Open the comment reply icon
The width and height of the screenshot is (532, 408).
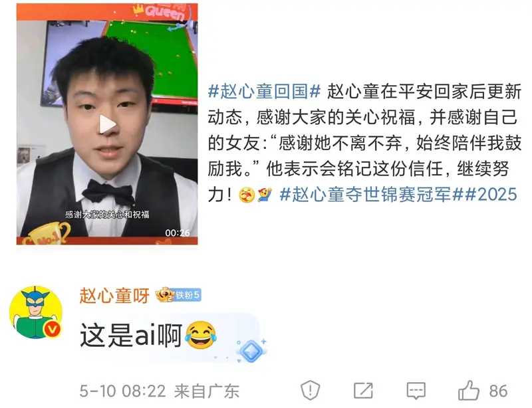pyautogui.click(x=416, y=391)
